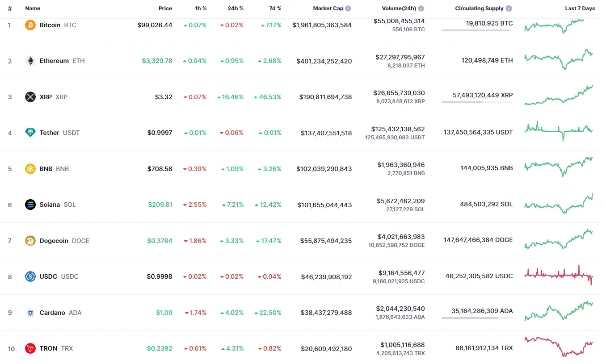606x364 pixels.
Task: Click the Ethereum diamond logo icon
Action: pyautogui.click(x=30, y=61)
